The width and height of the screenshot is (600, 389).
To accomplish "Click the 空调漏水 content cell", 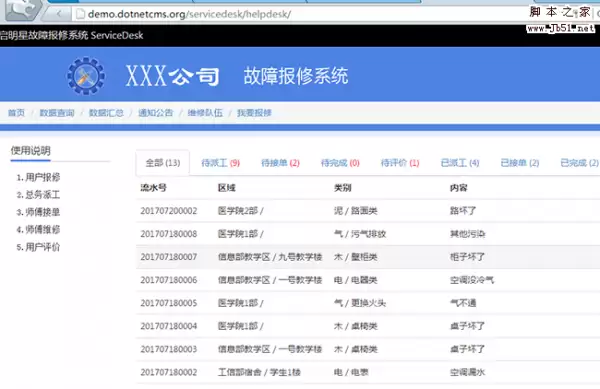I will click(x=467, y=372).
